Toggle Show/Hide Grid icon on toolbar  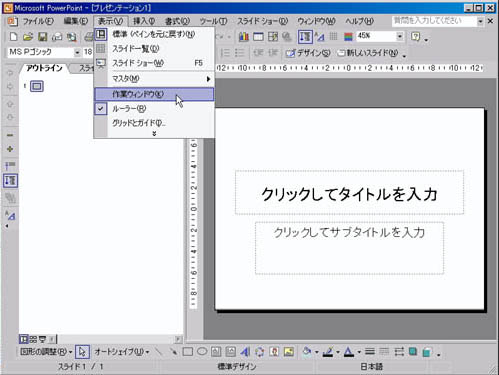pyautogui.click(x=334, y=37)
